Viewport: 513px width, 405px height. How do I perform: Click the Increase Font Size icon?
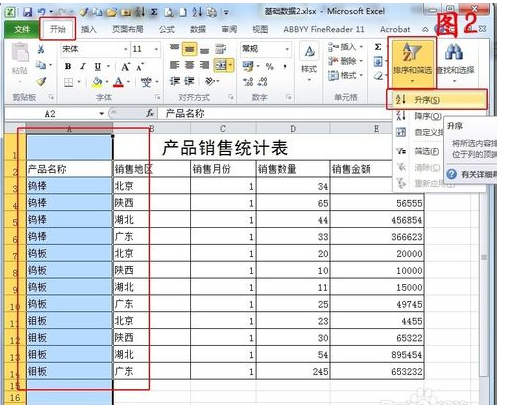[125, 67]
